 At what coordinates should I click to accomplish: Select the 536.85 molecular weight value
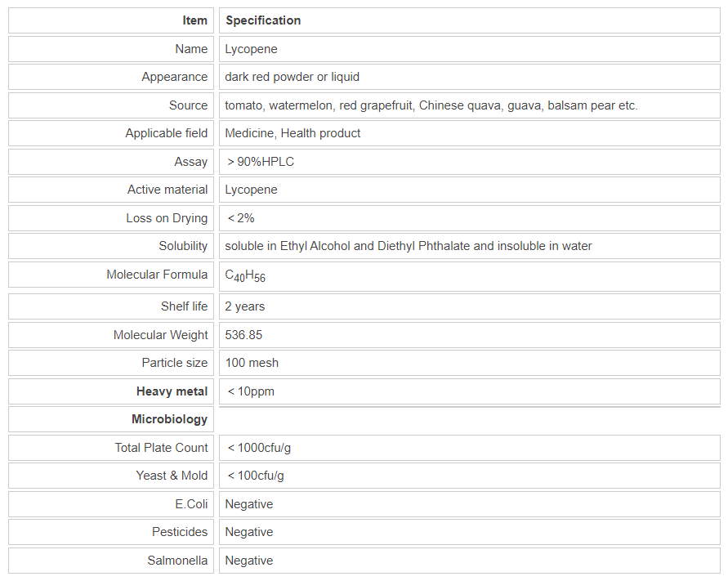(243, 335)
